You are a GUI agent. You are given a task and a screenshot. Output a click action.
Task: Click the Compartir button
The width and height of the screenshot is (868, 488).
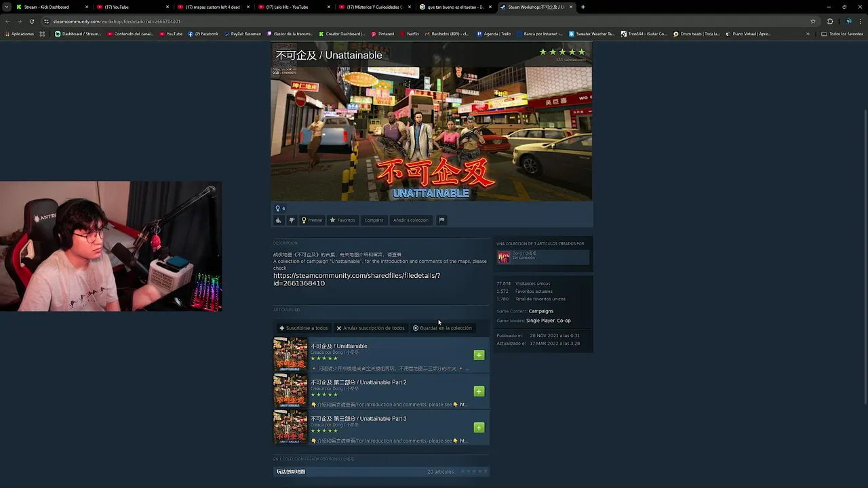(x=374, y=220)
